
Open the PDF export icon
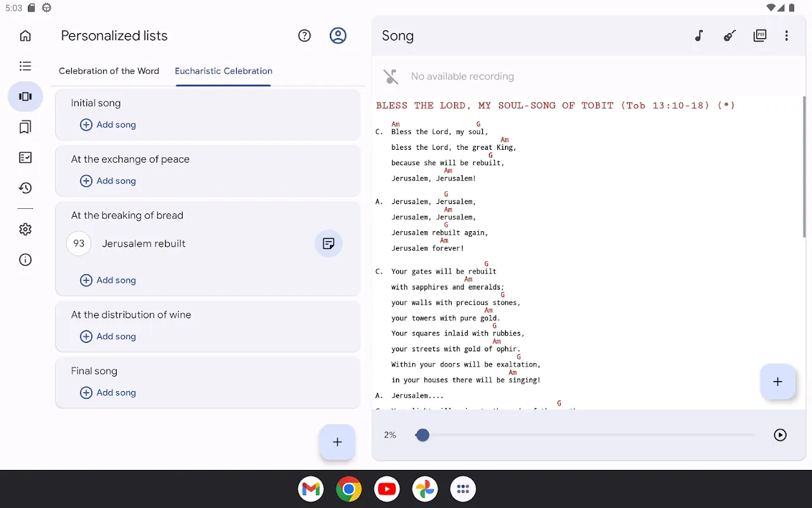tap(759, 36)
